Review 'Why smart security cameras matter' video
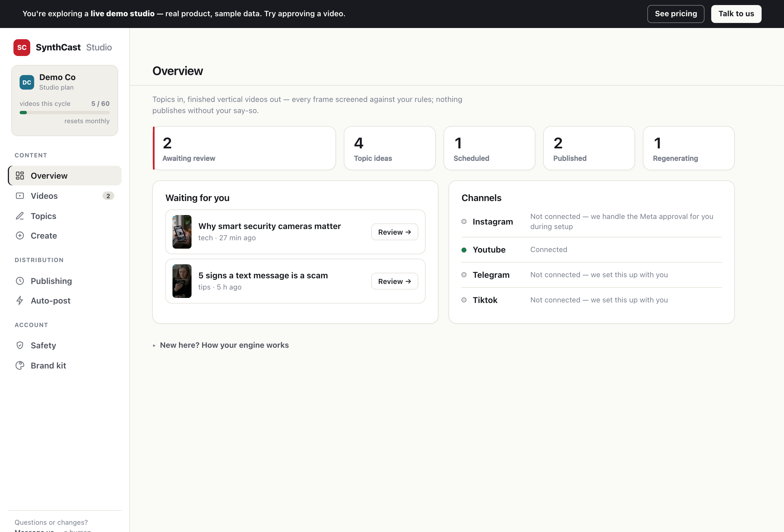This screenshot has width=784, height=532. coord(394,232)
